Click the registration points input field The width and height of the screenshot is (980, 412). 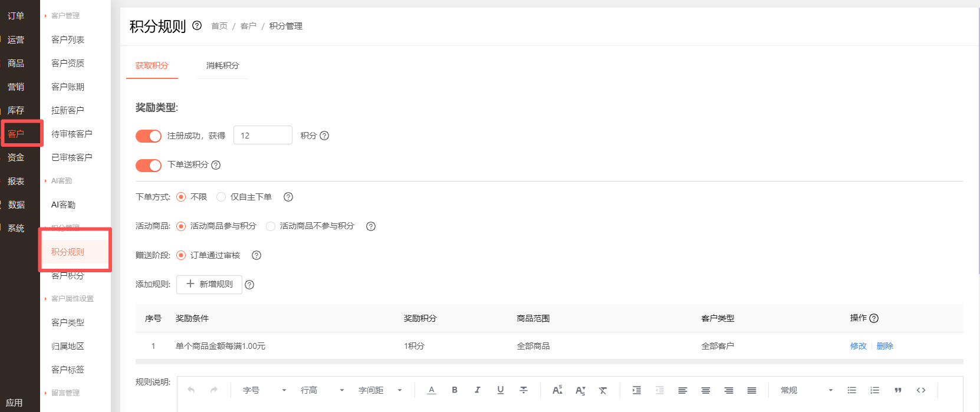(x=263, y=135)
